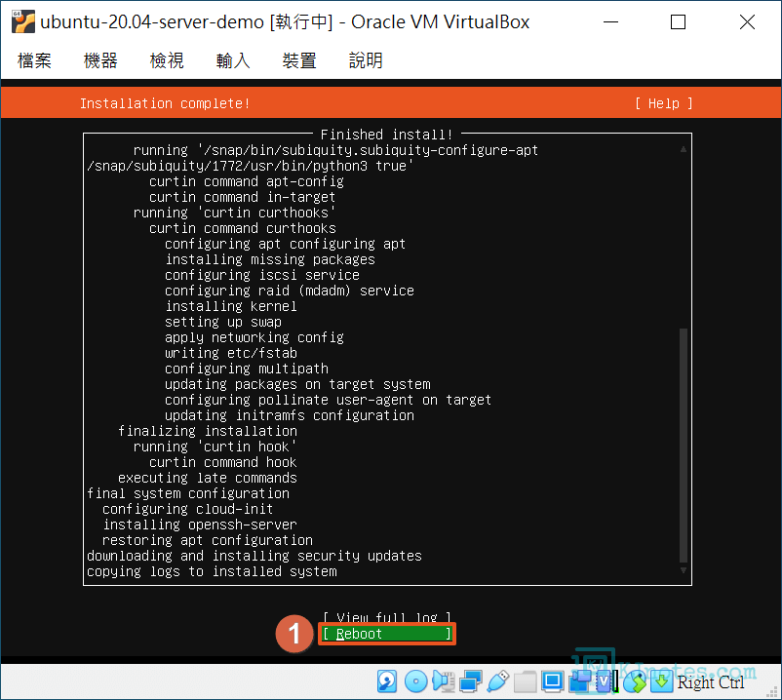
Task: Click 'updating initramfs configuration' log line
Action: (x=290, y=415)
